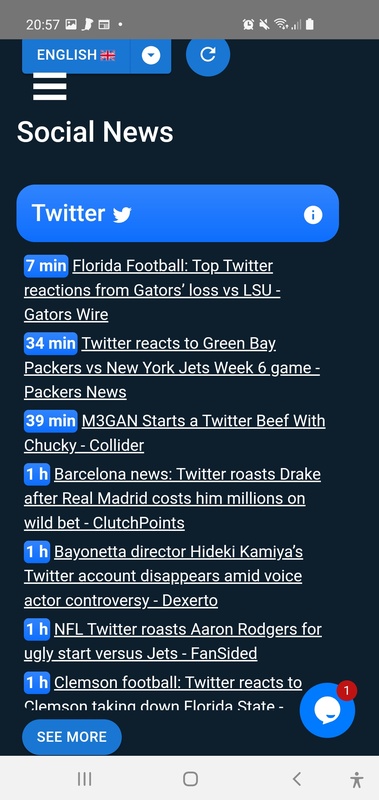379x800 pixels.
Task: Open the Green Bay Packers vs Jets article
Action: [172, 367]
